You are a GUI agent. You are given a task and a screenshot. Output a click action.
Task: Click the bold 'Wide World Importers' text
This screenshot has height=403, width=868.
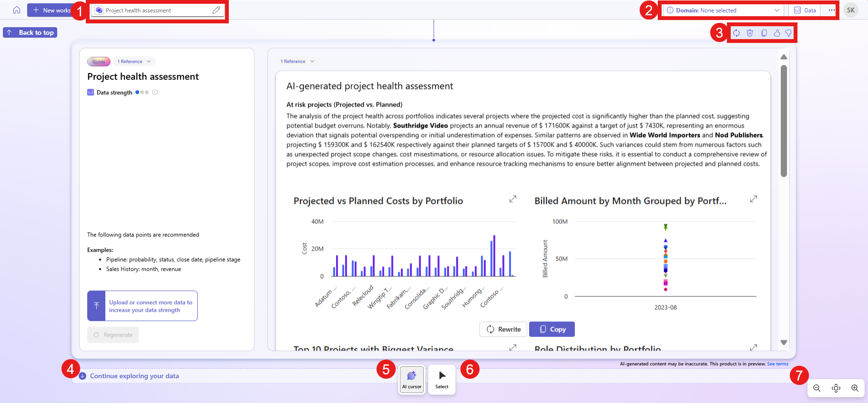pos(665,135)
